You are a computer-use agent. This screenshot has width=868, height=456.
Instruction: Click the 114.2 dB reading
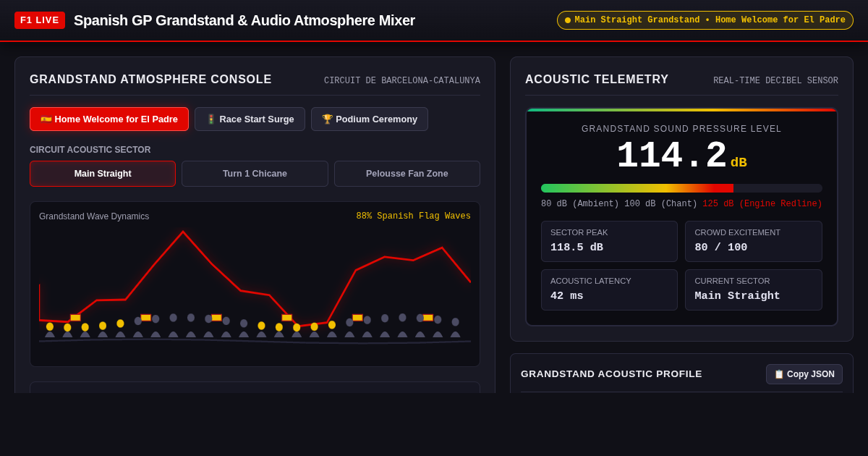681,156
